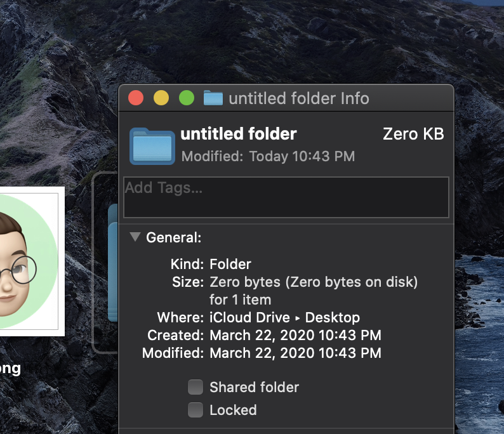Select the desktop folder icon behind the Info window

pos(112,263)
